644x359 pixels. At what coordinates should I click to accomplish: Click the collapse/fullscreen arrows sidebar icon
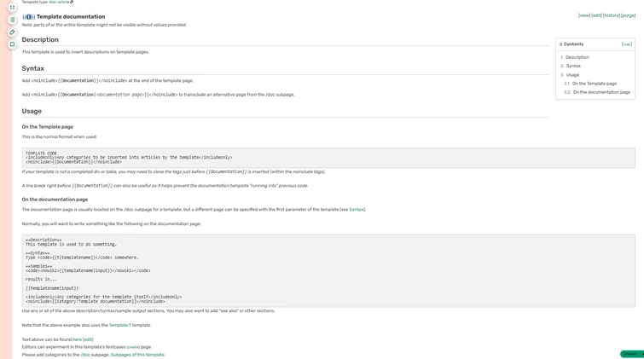click(12, 8)
